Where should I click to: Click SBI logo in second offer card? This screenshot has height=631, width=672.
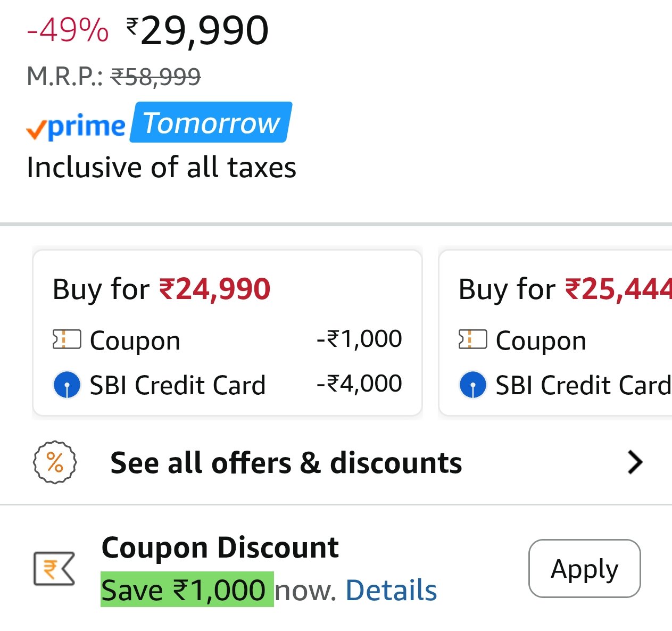click(x=472, y=385)
